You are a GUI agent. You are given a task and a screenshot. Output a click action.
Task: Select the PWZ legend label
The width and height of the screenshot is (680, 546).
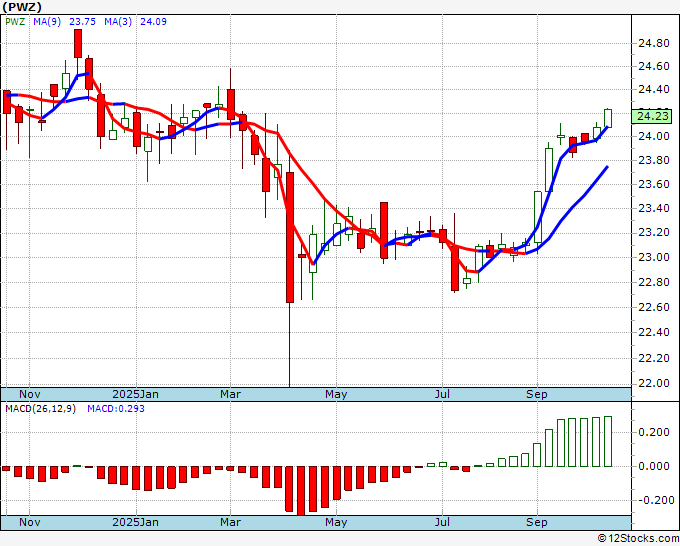coord(15,22)
